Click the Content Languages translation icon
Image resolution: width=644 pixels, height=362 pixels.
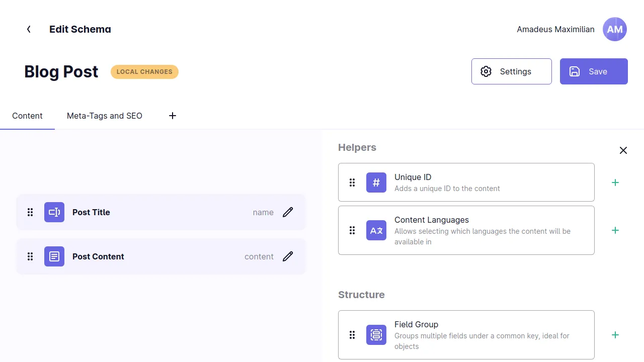pyautogui.click(x=376, y=230)
